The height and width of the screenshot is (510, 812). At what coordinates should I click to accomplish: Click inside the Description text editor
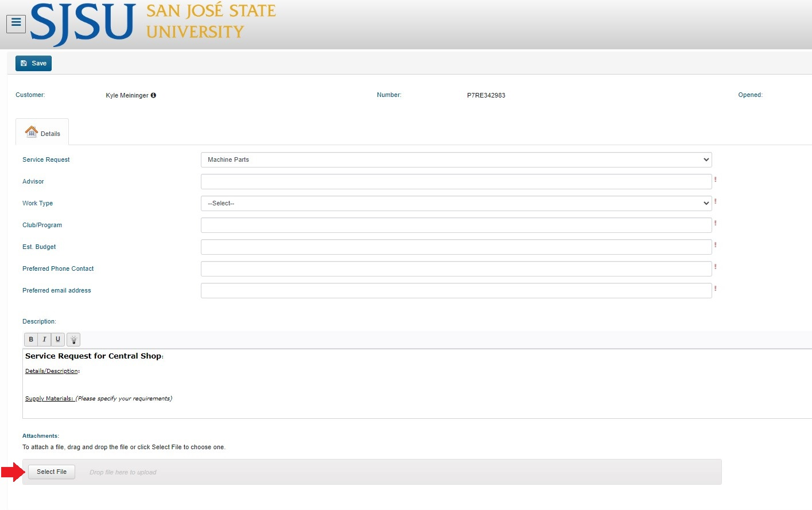tap(402, 383)
